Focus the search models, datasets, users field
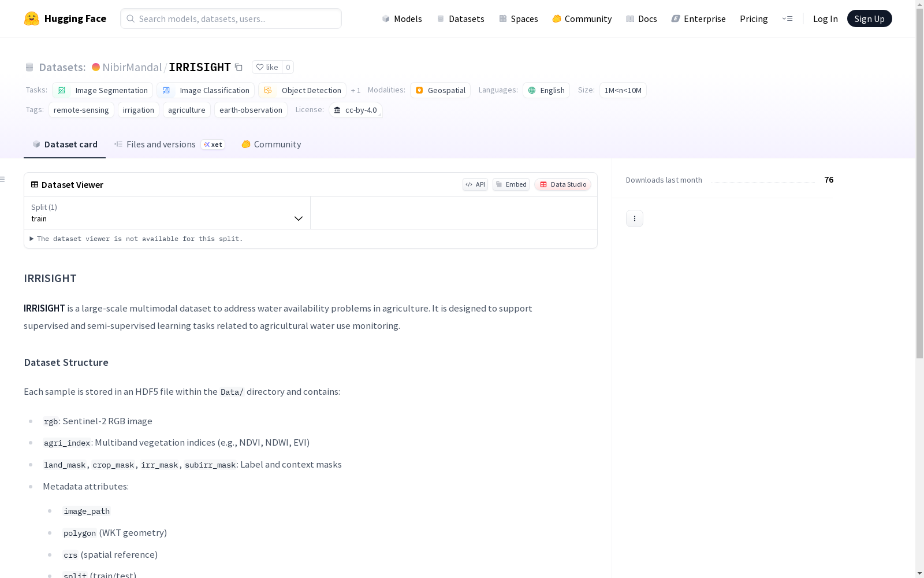Viewport: 924px width, 578px height. pyautogui.click(x=231, y=18)
